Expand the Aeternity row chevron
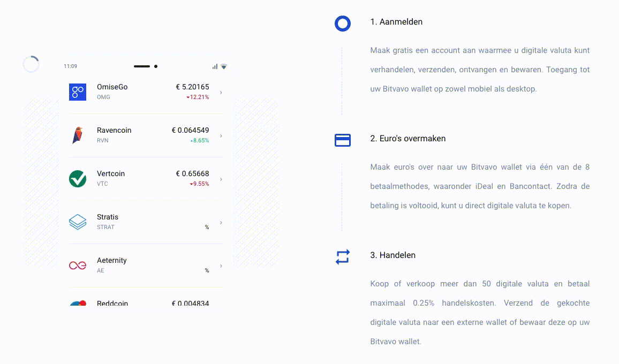 [221, 266]
